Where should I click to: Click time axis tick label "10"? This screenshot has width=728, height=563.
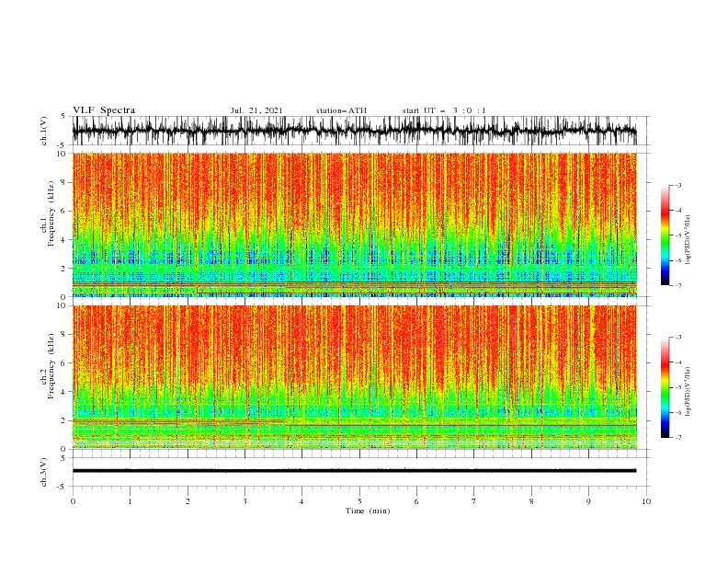click(646, 501)
